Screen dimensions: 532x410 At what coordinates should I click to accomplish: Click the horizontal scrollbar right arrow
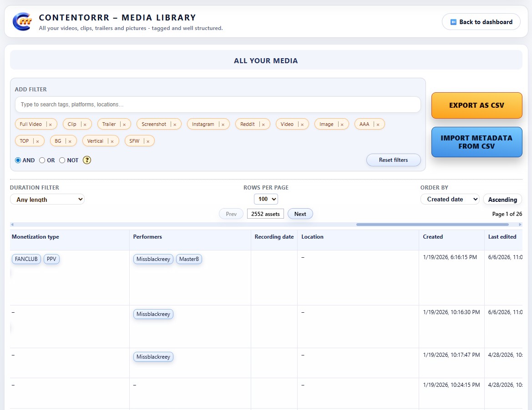coord(520,224)
